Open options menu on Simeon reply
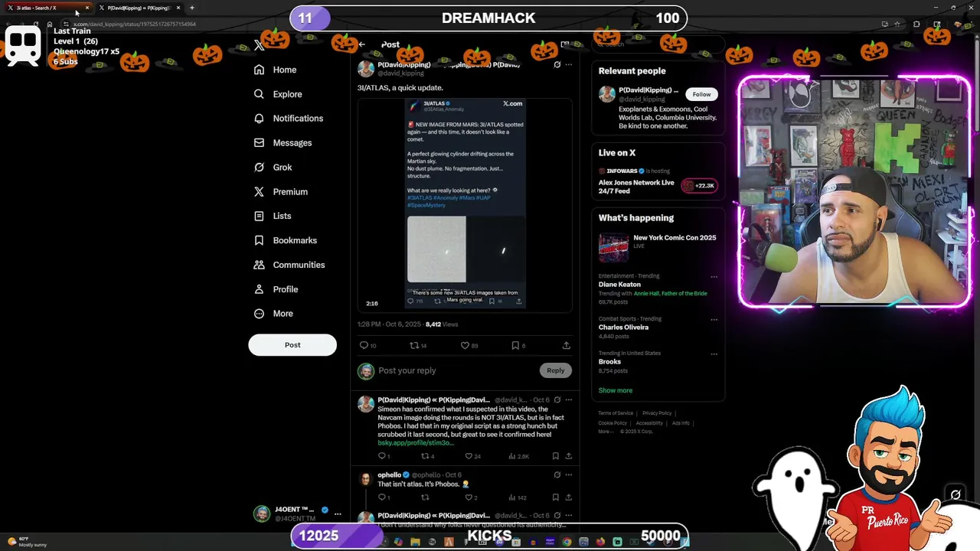This screenshot has height=551, width=980. [568, 400]
